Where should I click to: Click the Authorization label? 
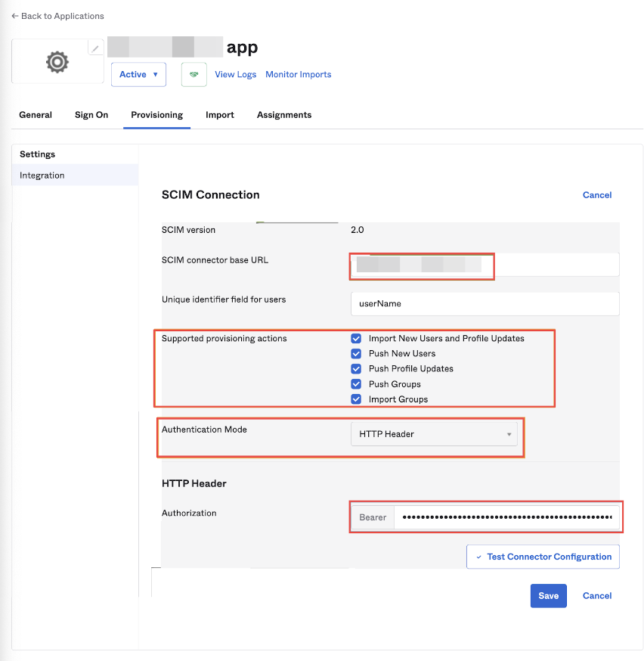click(x=189, y=513)
